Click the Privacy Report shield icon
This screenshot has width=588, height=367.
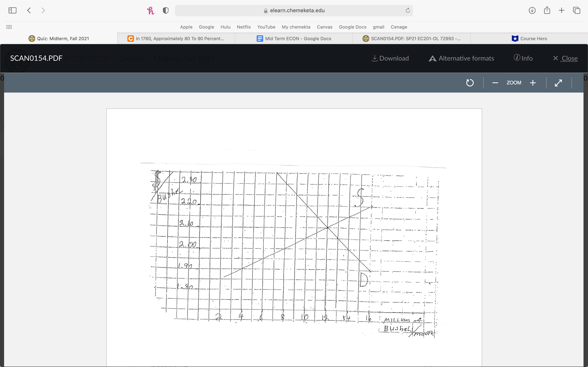(x=165, y=10)
